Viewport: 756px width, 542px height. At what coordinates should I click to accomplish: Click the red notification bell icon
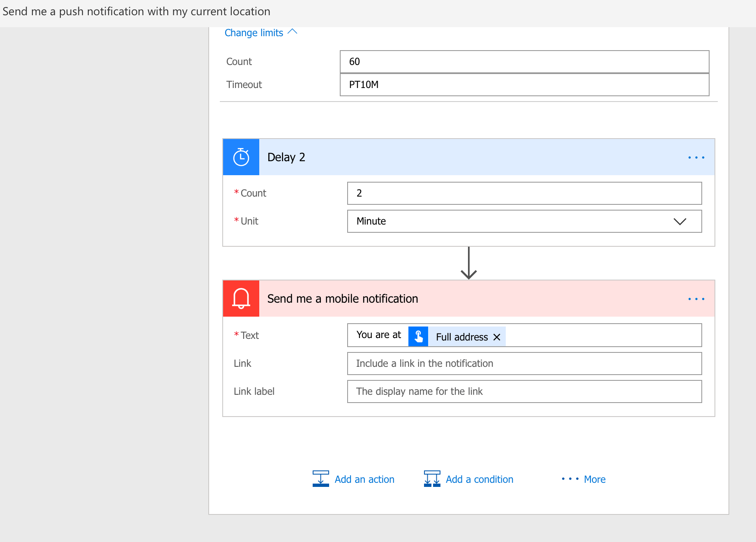click(241, 299)
